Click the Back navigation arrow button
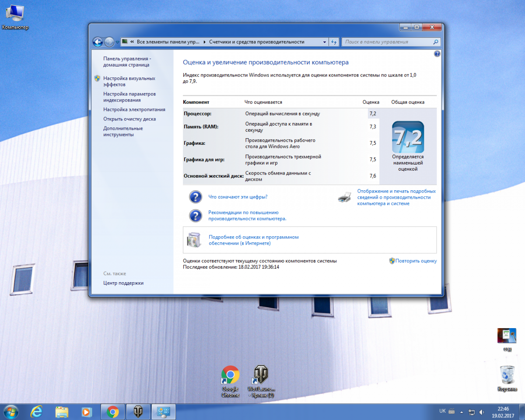525x420 pixels. point(98,42)
